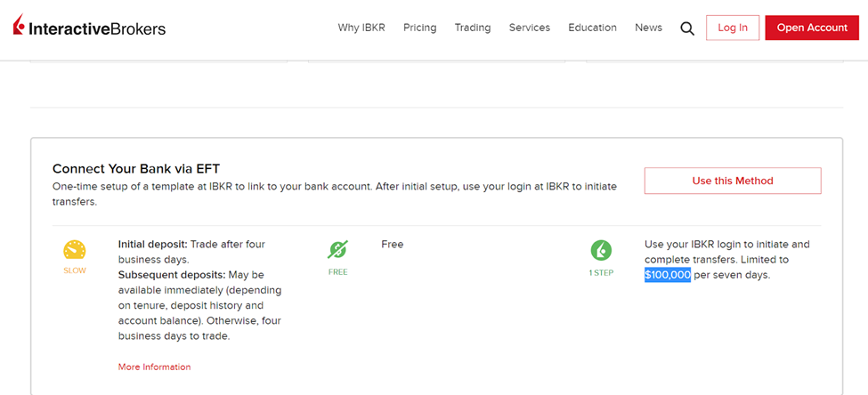Open the Services menu
The height and width of the screenshot is (395, 868).
(530, 28)
